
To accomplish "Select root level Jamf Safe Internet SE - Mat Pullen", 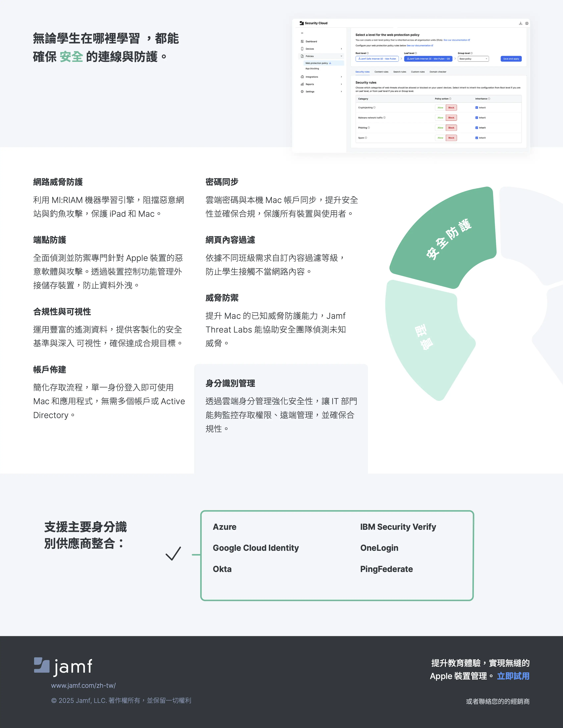I will coord(377,59).
